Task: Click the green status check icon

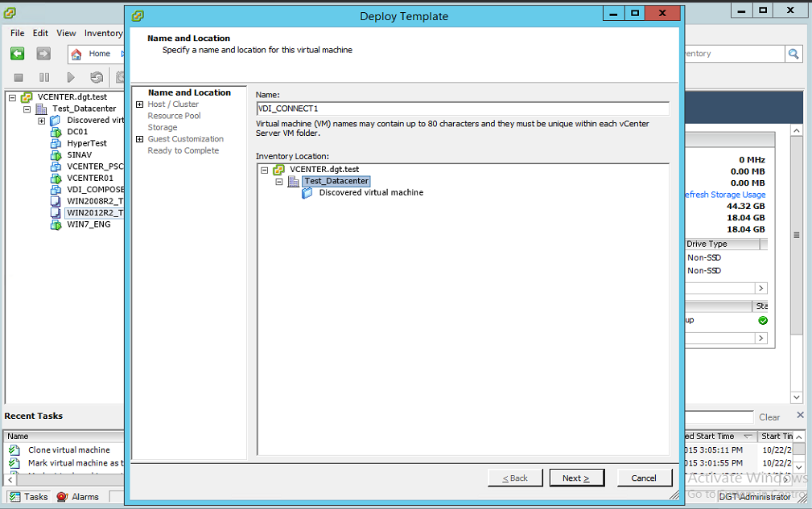Action: coord(763,321)
